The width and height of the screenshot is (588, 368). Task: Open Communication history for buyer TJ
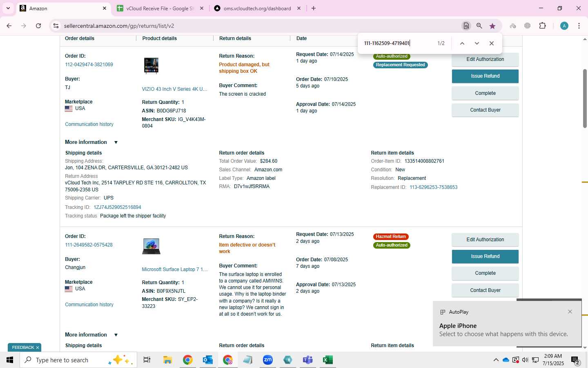click(x=89, y=124)
